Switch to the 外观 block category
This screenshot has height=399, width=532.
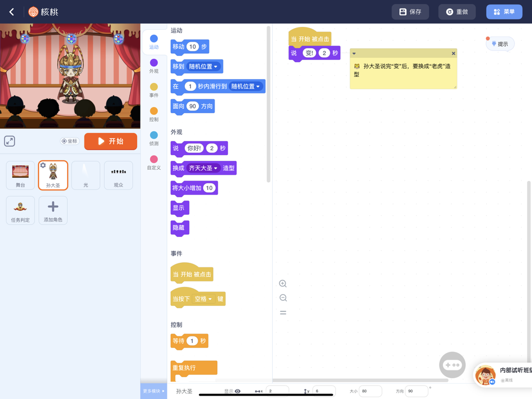point(153,66)
